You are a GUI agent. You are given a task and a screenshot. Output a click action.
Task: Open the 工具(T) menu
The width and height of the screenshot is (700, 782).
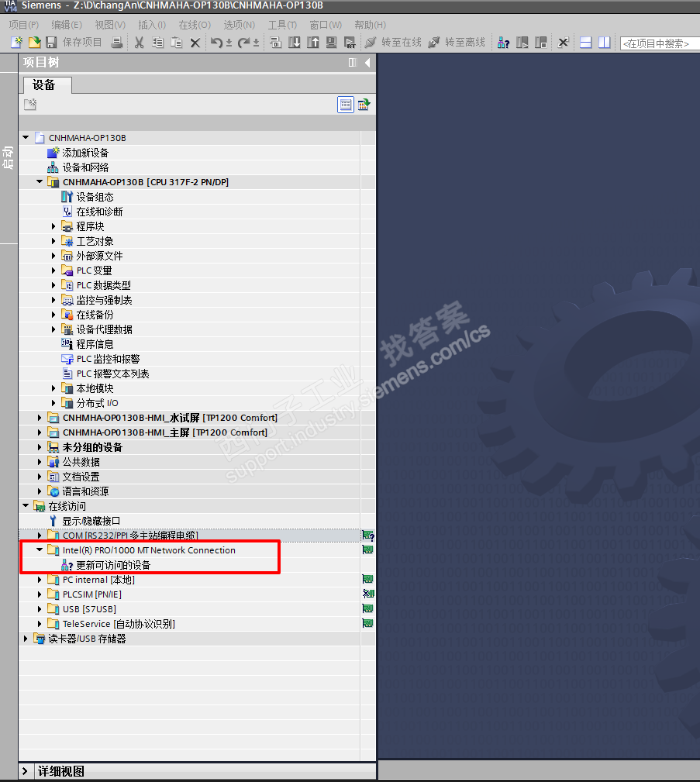coord(282,25)
